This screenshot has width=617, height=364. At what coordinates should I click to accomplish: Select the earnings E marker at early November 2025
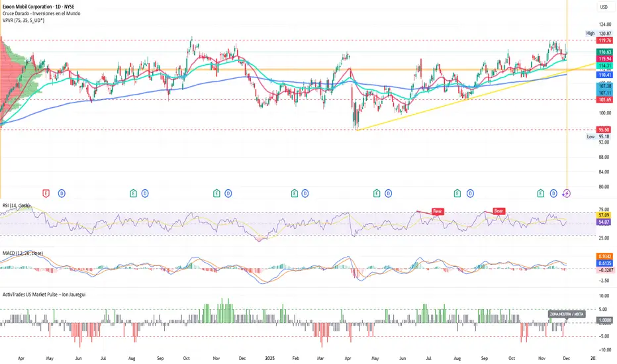click(x=541, y=193)
